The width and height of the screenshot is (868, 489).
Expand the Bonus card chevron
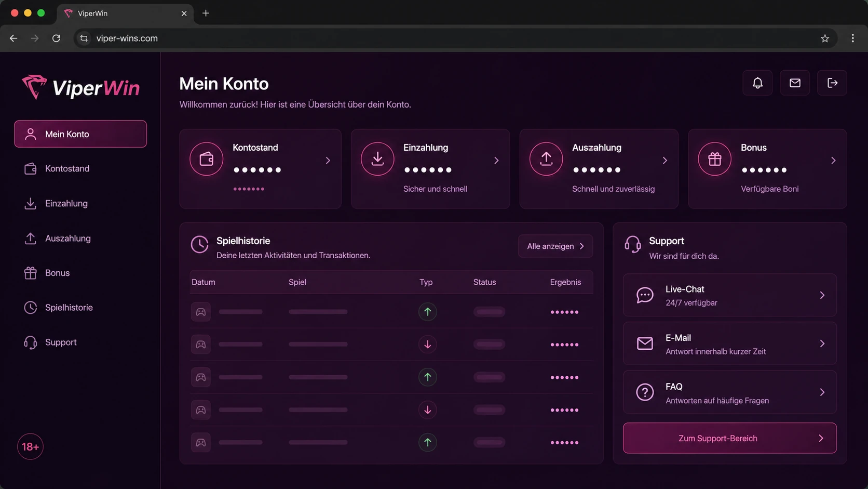(x=833, y=161)
